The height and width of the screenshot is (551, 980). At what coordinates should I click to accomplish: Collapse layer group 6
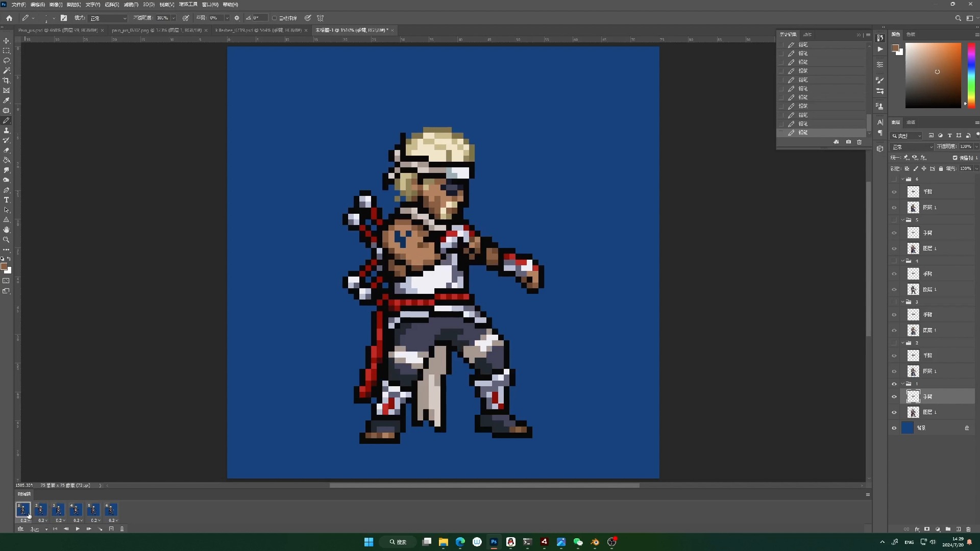tap(903, 179)
